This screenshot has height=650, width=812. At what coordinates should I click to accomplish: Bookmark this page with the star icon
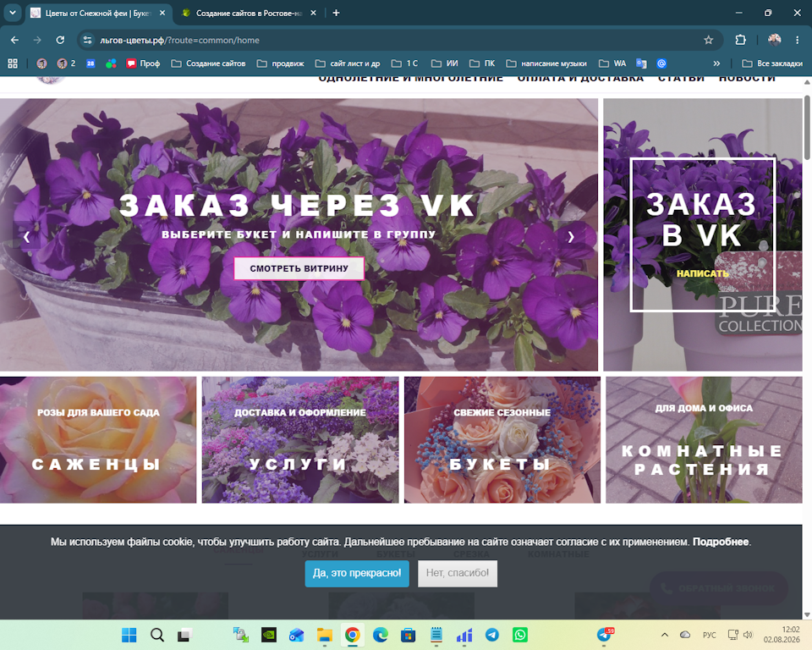709,40
